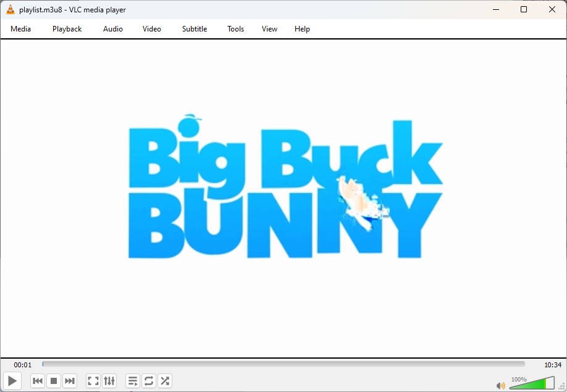The height and width of the screenshot is (392, 567).
Task: Click the elapsed time 00:01 label
Action: click(23, 365)
